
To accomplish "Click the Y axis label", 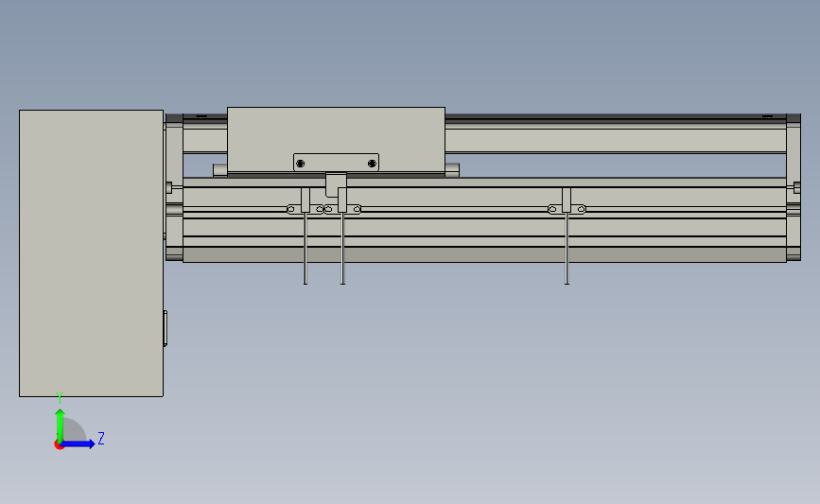I will click(x=60, y=398).
